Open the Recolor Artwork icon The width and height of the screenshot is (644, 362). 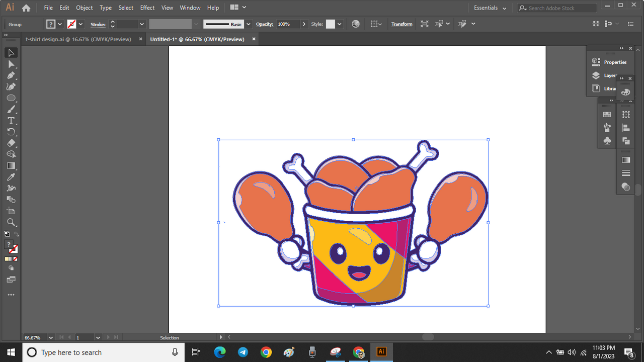point(356,24)
